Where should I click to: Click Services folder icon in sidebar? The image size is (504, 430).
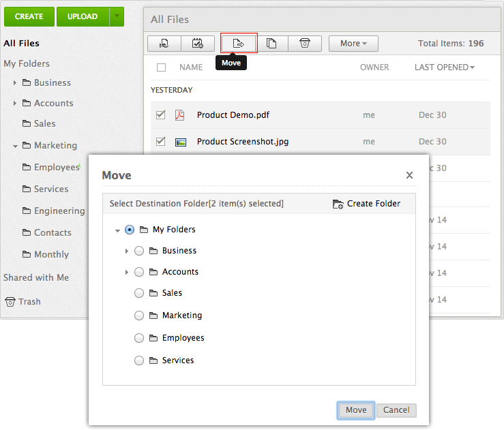coord(27,189)
